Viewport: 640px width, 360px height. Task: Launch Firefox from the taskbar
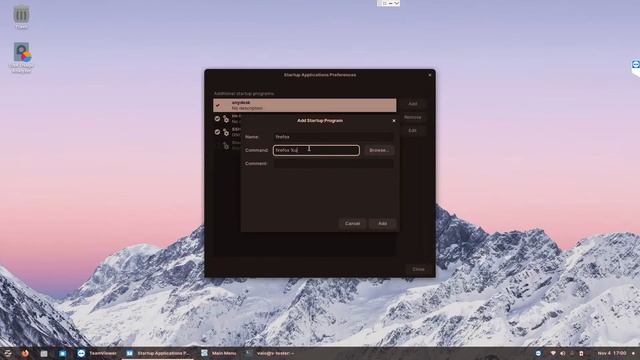click(x=25, y=353)
